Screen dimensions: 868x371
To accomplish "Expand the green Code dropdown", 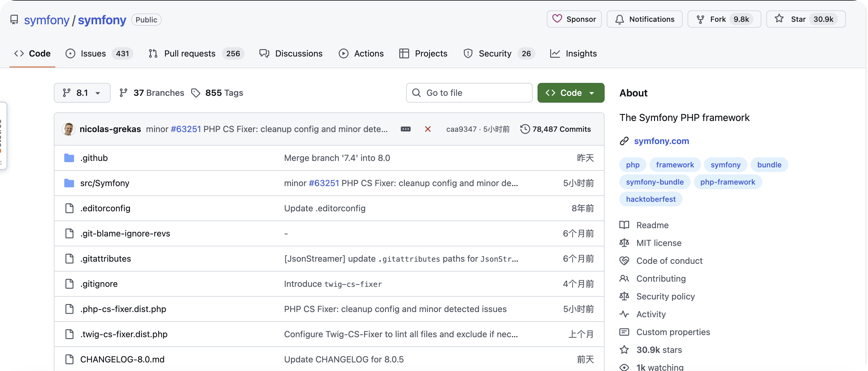I will [570, 92].
